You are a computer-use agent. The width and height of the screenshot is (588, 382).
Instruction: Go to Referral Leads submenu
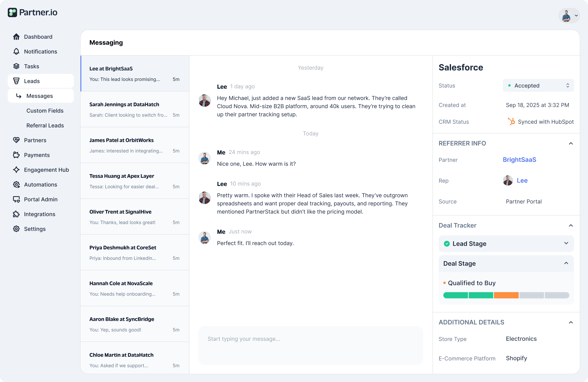coord(45,126)
